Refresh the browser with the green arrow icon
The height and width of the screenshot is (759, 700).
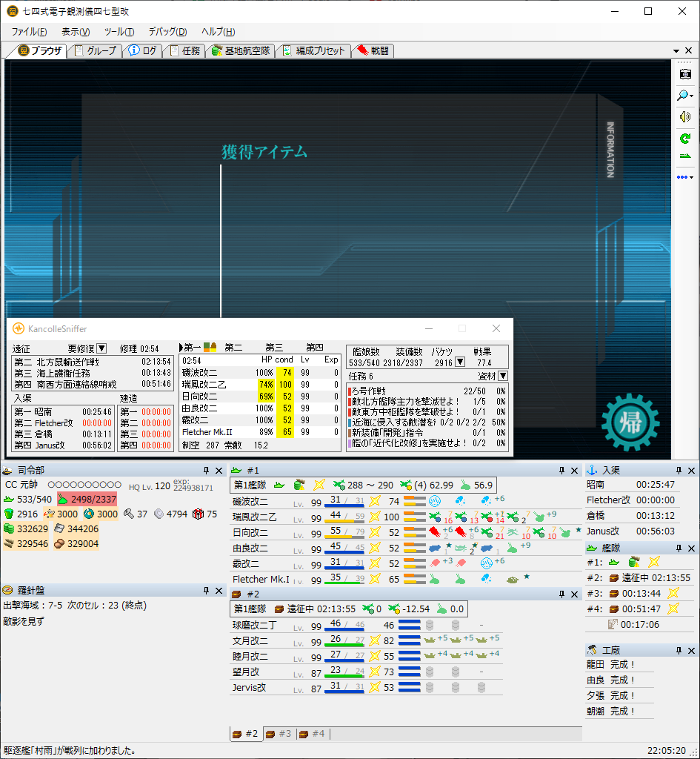685,139
